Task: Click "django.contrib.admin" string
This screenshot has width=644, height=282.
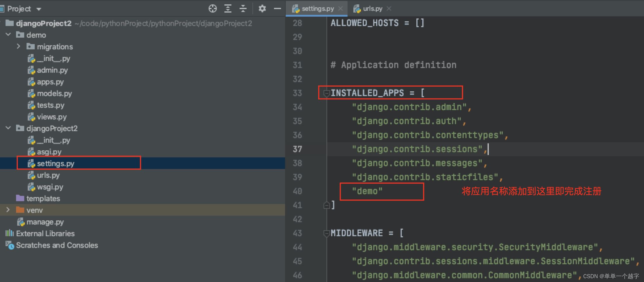Action: pos(409,107)
